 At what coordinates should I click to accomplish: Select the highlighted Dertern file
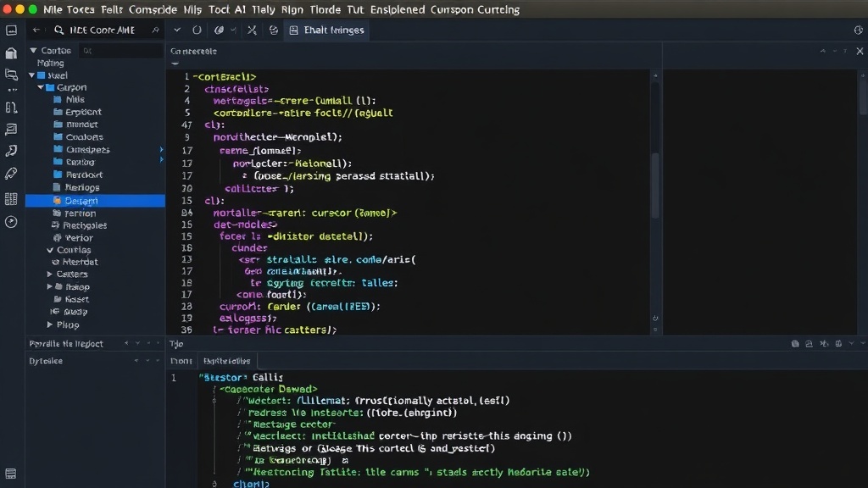(x=95, y=201)
